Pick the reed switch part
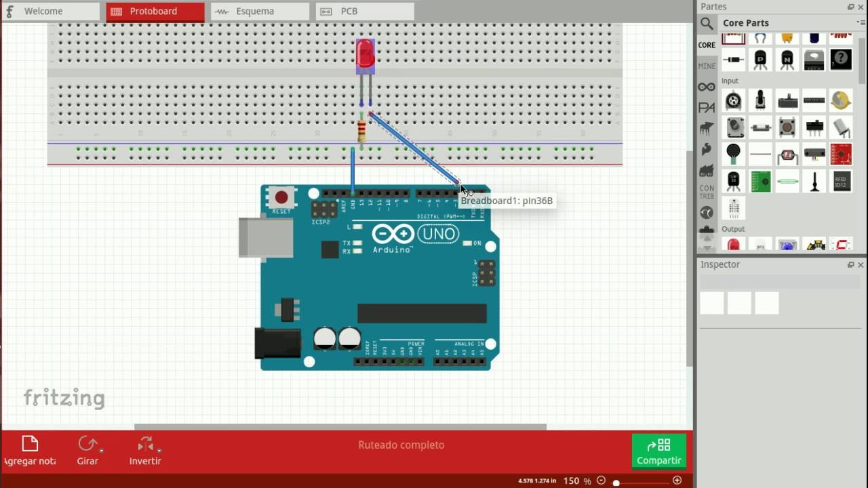Screen dimensions: 868x488 [787, 181]
